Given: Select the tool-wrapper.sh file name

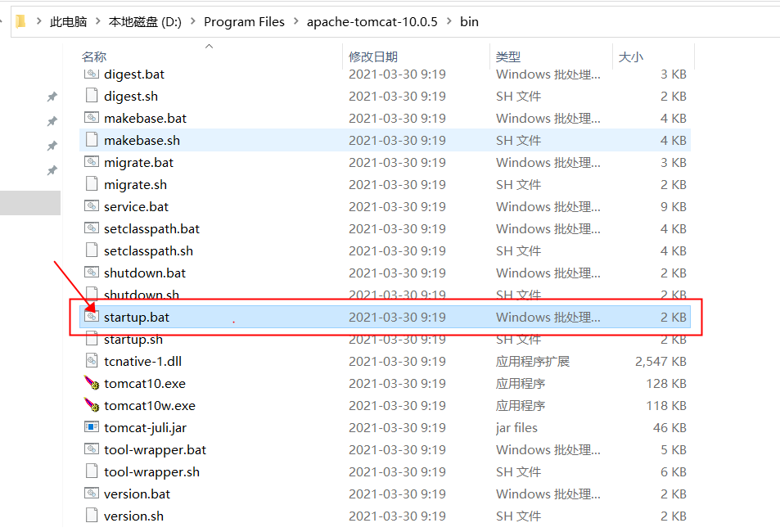Looking at the screenshot, I should 151,471.
